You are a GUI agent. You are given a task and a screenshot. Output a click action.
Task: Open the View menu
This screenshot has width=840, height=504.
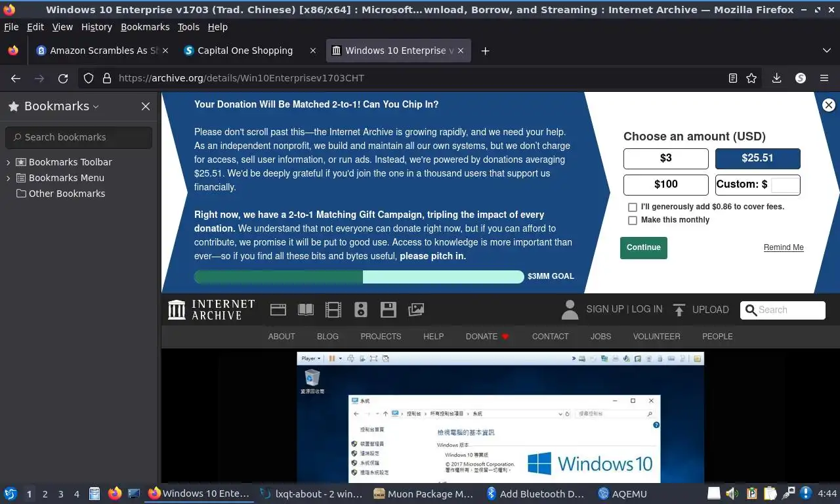click(x=62, y=27)
